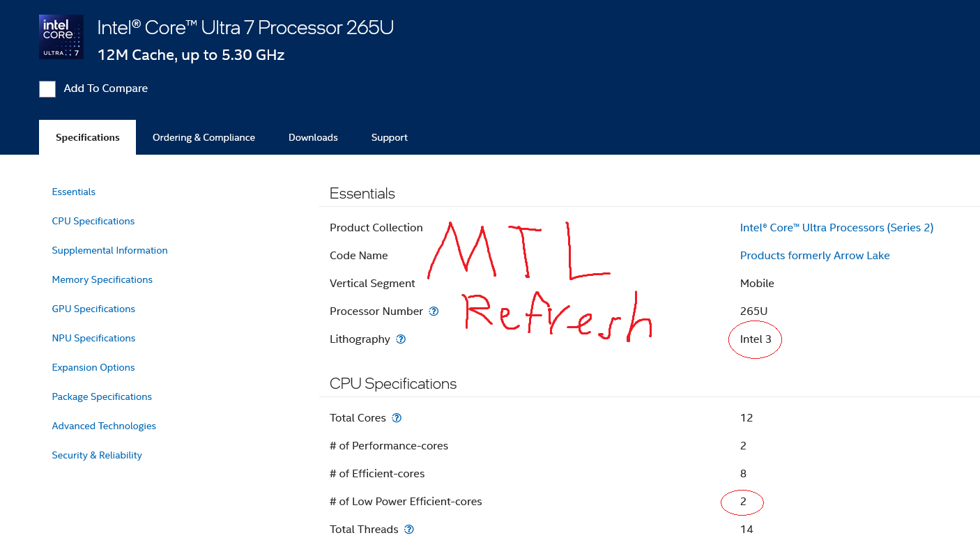Click the Intel Core Ultra 7 badge logo

[61, 37]
